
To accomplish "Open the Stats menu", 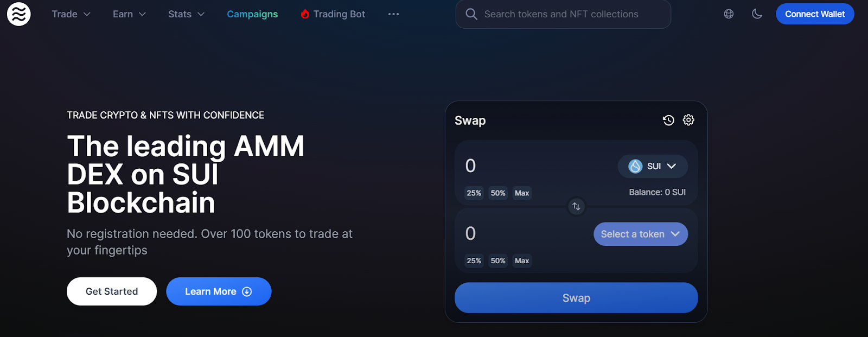I will (x=186, y=14).
